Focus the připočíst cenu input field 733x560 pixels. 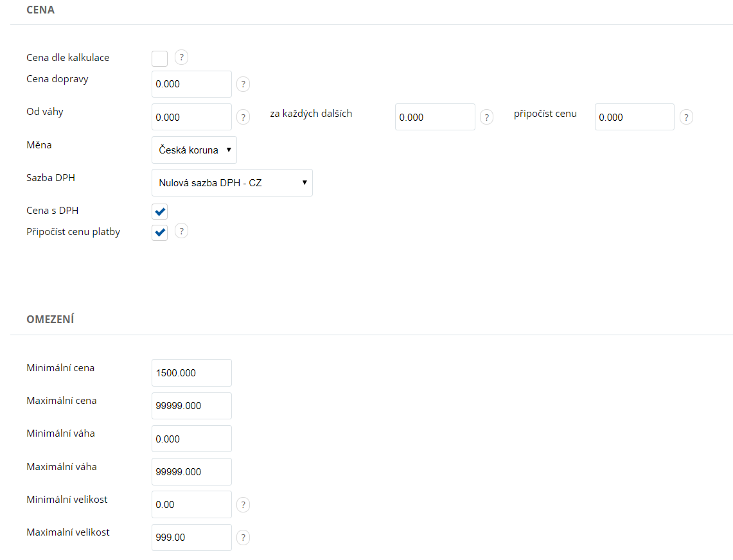coord(634,117)
